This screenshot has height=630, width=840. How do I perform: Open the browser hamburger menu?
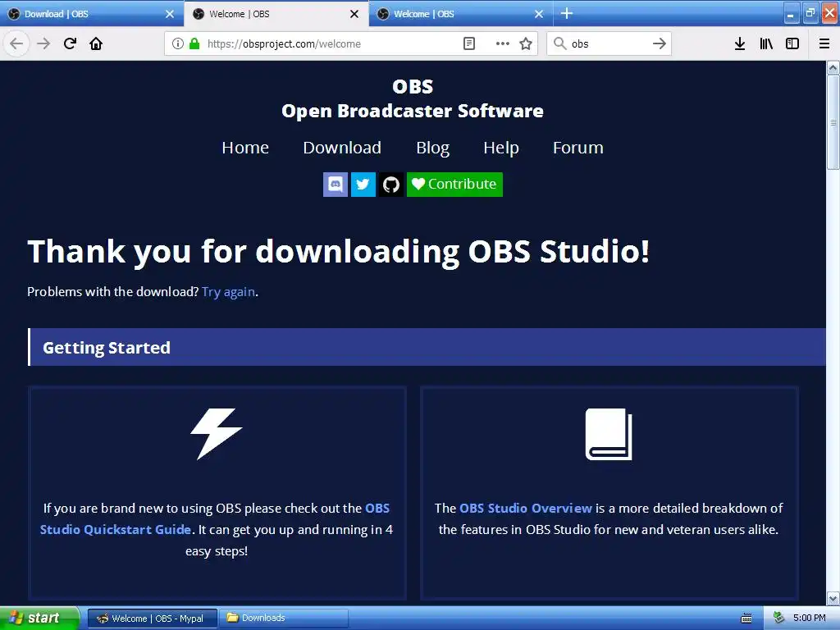[824, 43]
